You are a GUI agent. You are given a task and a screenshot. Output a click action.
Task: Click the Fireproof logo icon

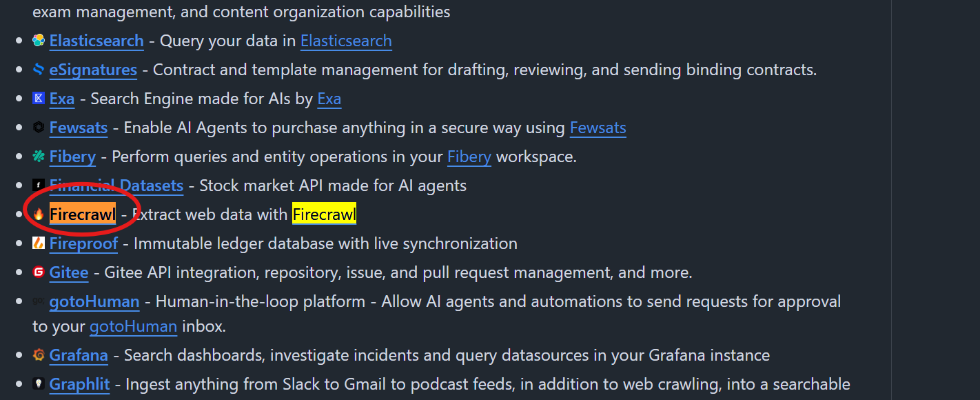pyautogui.click(x=39, y=243)
